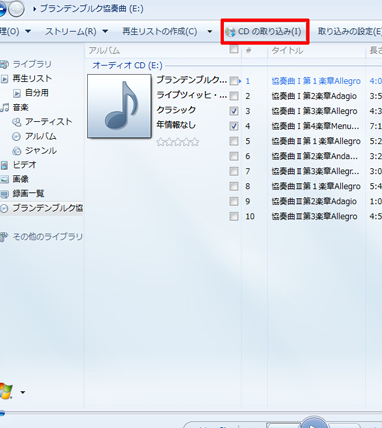The height and width of the screenshot is (428, 382).
Task: Select track 協奏曲Ⅰ第1楽章Allegro
Action: [x=316, y=81]
